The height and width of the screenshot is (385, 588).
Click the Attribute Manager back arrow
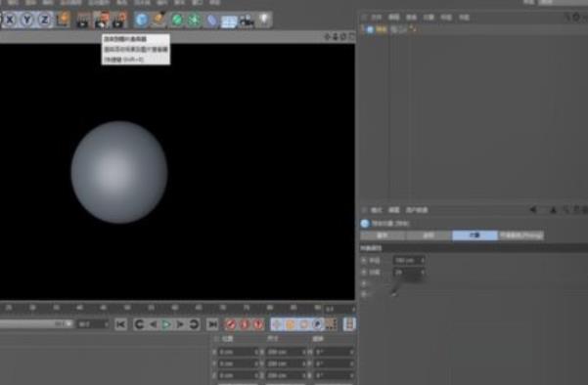coord(533,210)
